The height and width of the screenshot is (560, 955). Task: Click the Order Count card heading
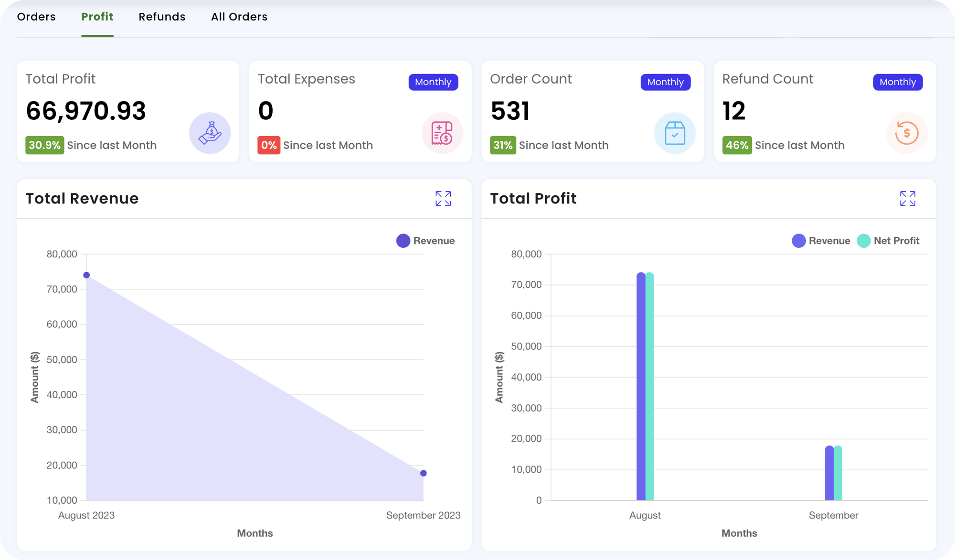(x=531, y=79)
